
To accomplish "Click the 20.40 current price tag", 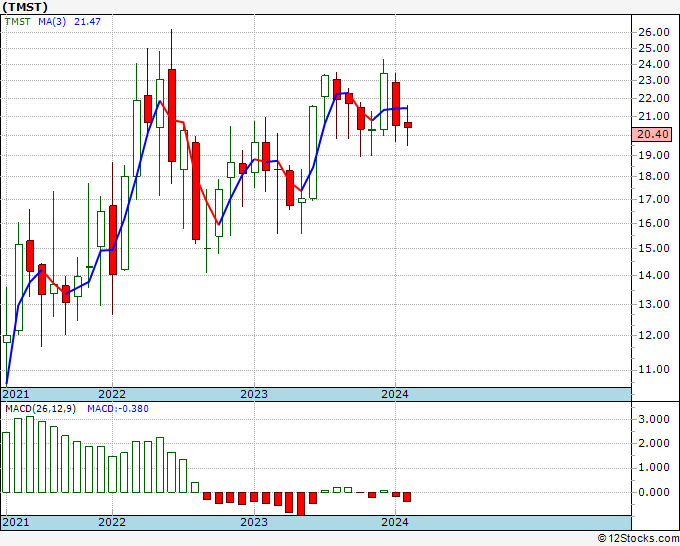I will coord(652,134).
